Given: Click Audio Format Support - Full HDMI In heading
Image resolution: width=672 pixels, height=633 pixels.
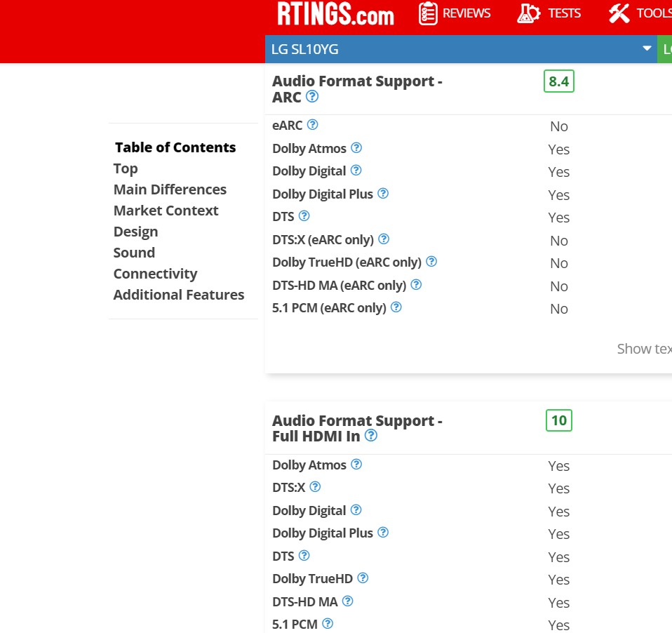Looking at the screenshot, I should pos(358,428).
